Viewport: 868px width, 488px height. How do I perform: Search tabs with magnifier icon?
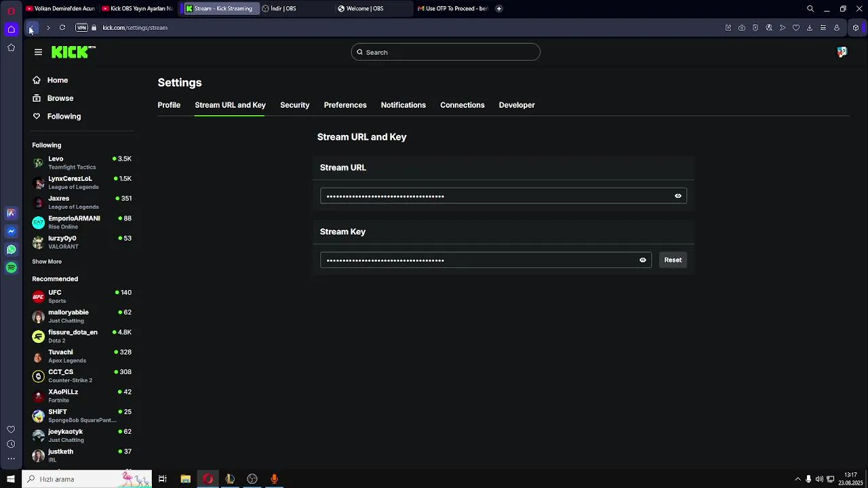[810, 9]
